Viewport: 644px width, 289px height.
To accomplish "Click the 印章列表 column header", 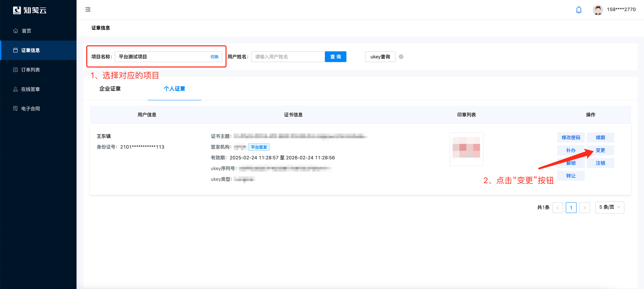I will (x=467, y=115).
